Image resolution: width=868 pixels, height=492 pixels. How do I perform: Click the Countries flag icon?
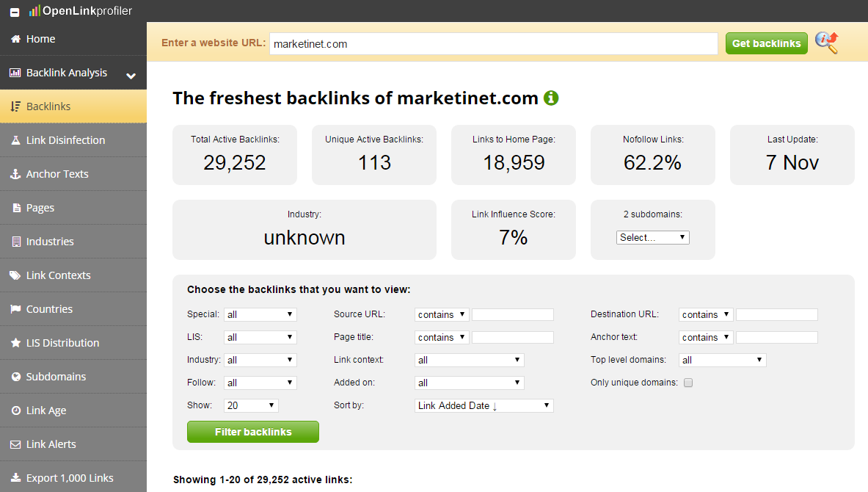click(15, 309)
